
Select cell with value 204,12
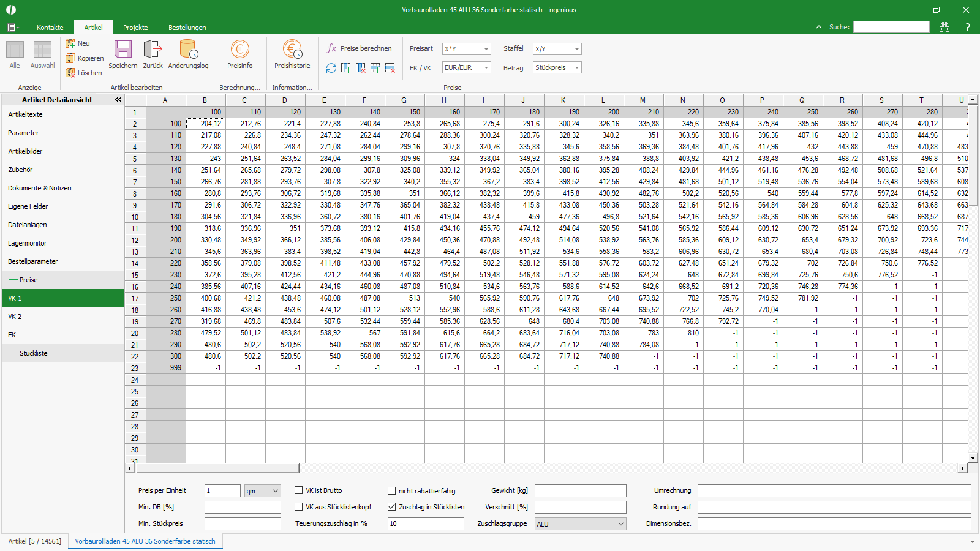(x=206, y=123)
